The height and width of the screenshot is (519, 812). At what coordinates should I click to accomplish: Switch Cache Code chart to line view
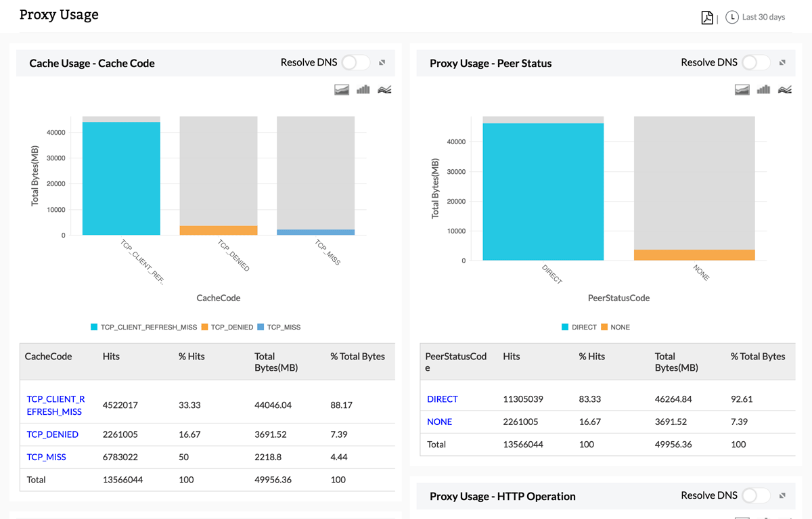[384, 89]
